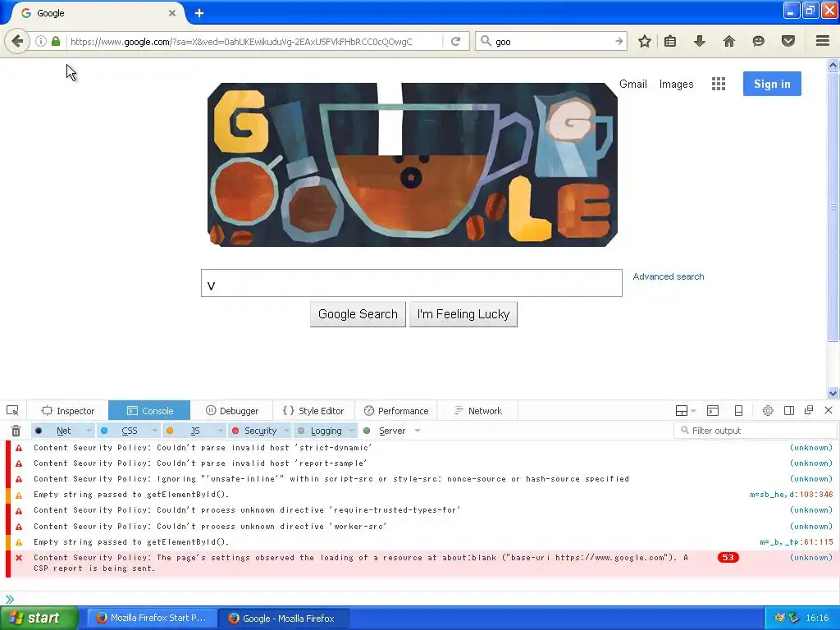Open the Advanced search link
Image resolution: width=840 pixels, height=630 pixels.
click(x=669, y=276)
